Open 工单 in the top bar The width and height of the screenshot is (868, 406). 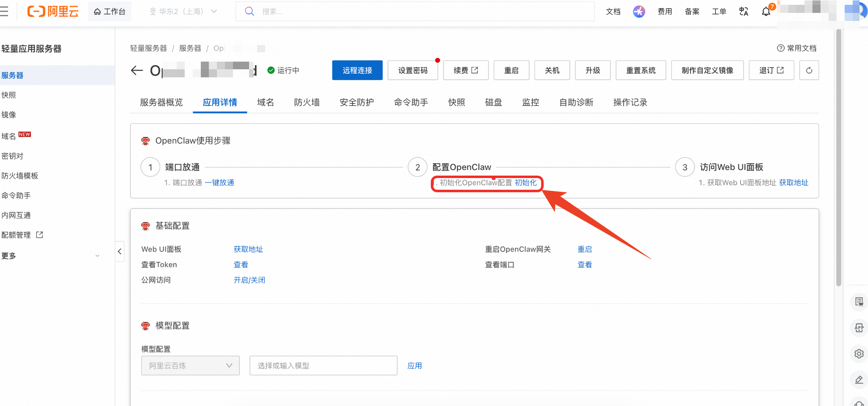click(719, 12)
